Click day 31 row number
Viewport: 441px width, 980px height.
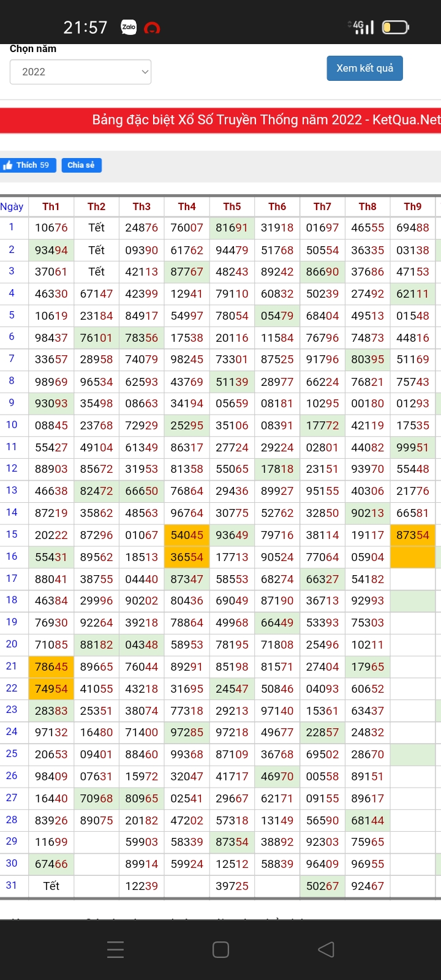point(12,886)
